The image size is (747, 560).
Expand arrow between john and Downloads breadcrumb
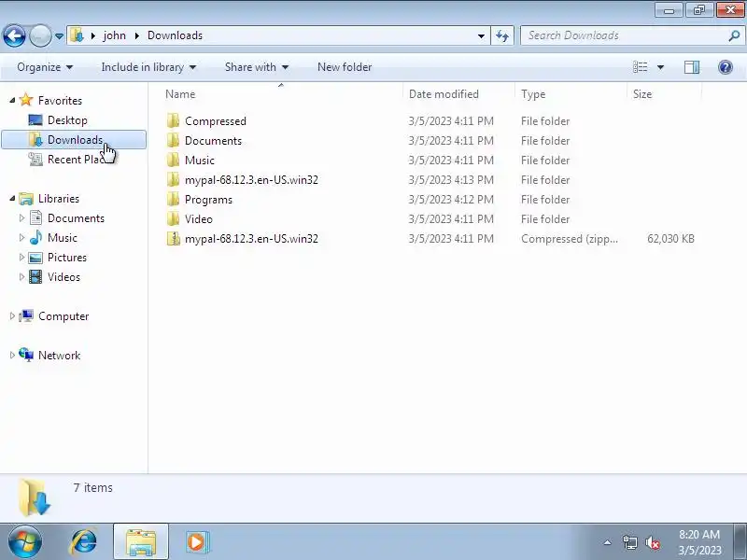(x=137, y=35)
